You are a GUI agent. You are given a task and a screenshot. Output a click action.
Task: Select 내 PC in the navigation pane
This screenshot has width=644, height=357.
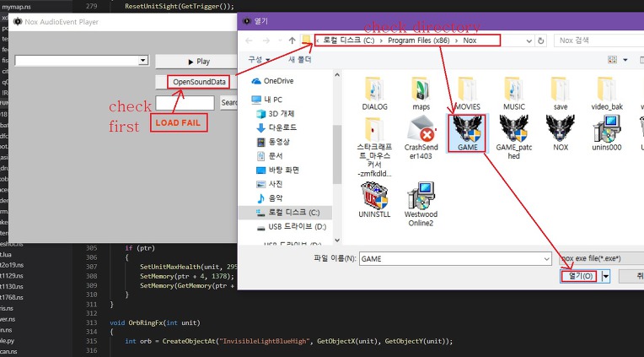267,100
